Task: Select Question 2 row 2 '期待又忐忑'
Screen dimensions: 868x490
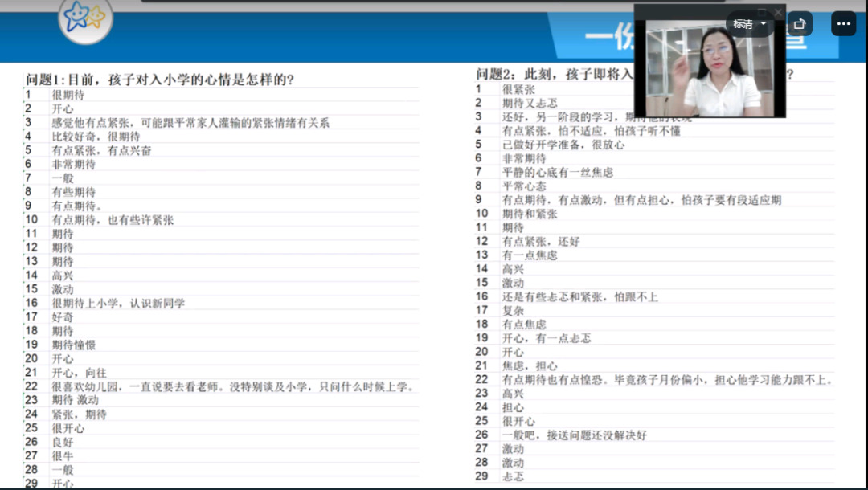Action: coord(530,104)
